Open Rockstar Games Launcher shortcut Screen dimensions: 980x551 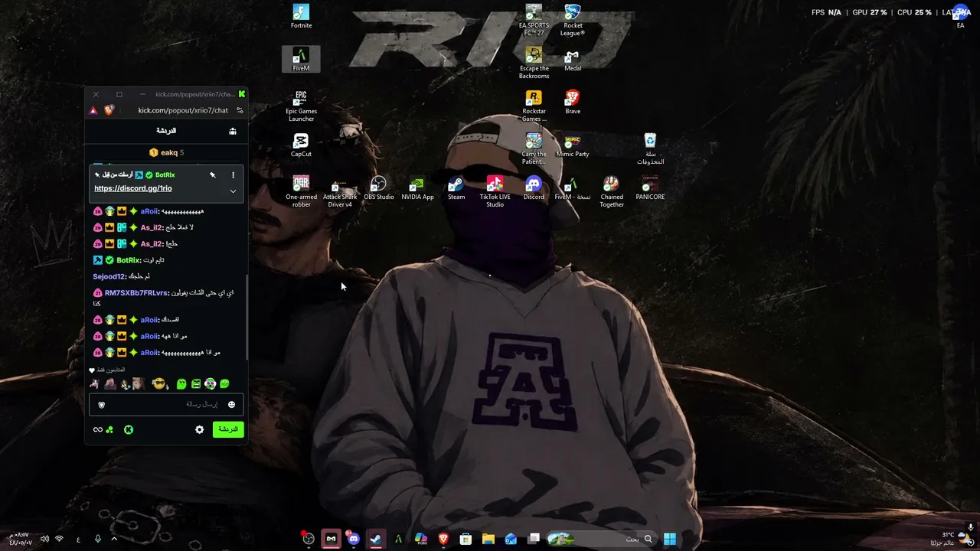[534, 106]
